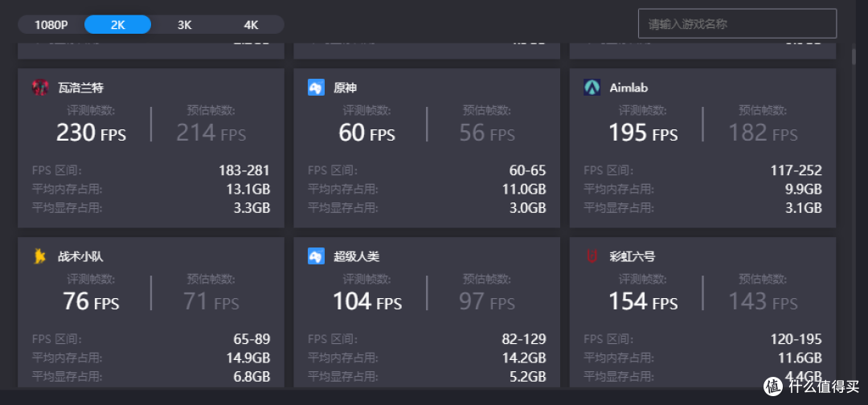
Task: Click the 瓦洛兰特 game icon
Action: click(40, 88)
